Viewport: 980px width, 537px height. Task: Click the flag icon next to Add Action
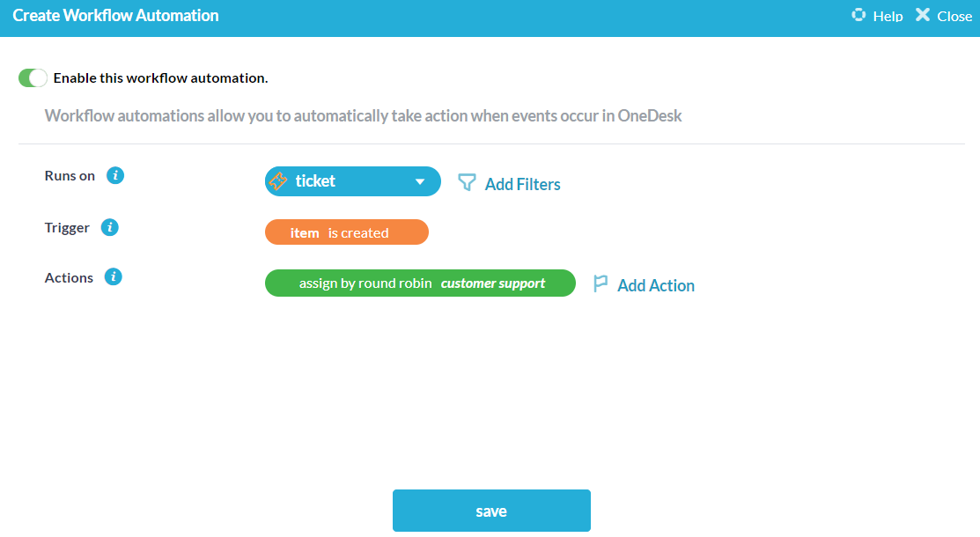[x=601, y=283]
